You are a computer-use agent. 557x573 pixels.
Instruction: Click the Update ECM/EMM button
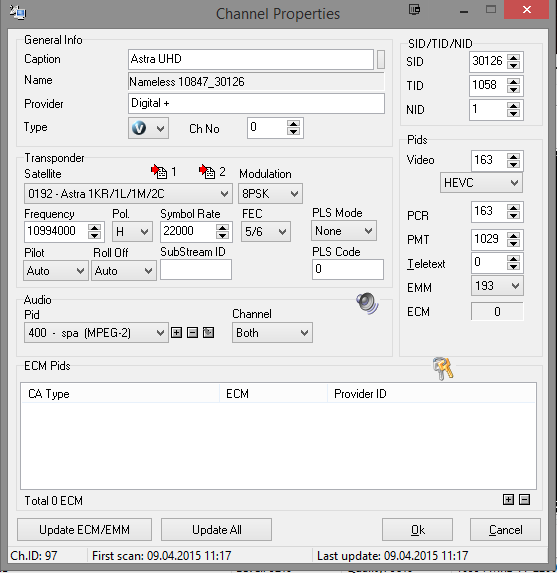pyautogui.click(x=84, y=530)
